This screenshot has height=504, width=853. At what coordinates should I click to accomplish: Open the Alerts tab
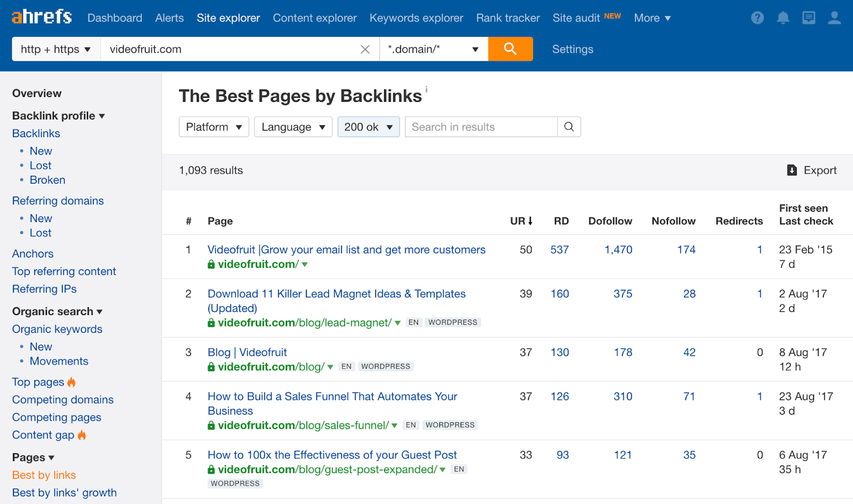(170, 18)
